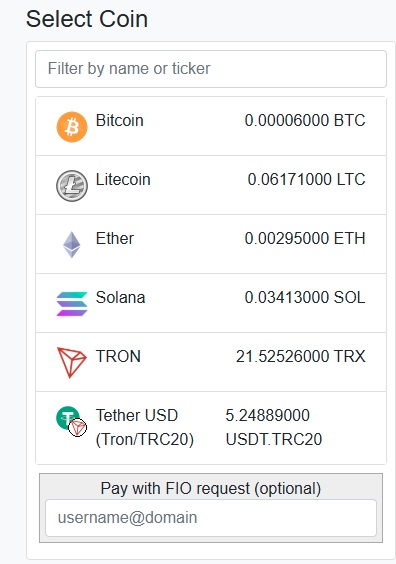Click the 0.06171000 LTC amount

tap(306, 179)
